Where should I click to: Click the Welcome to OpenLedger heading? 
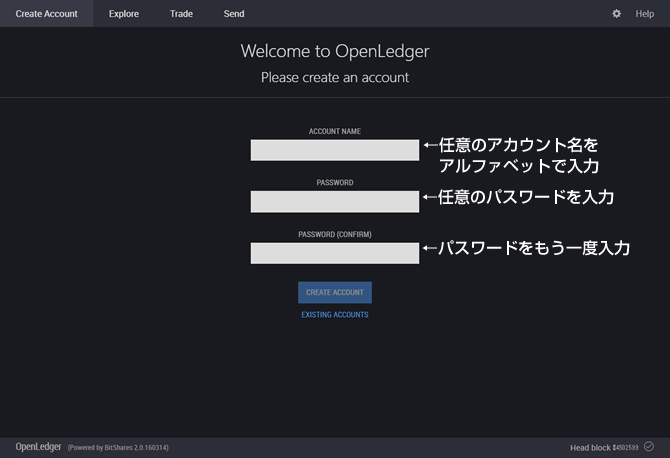click(x=334, y=51)
